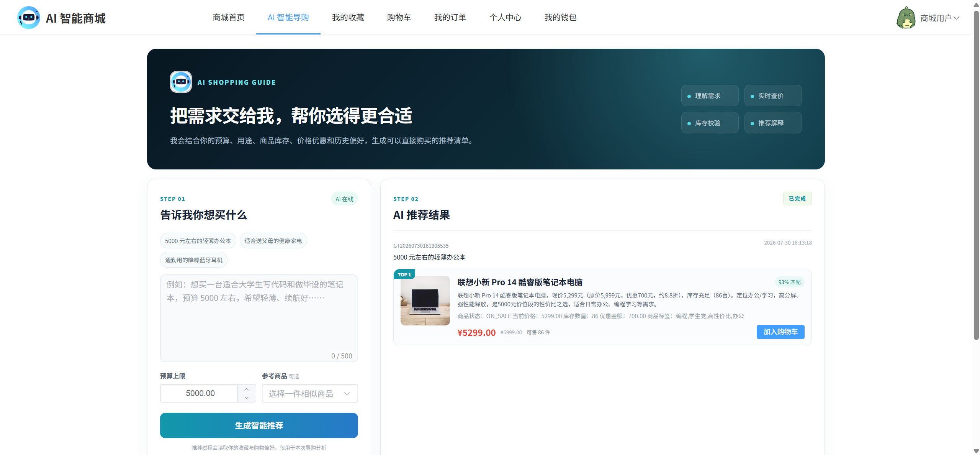Viewport: 980px width, 455px height.
Task: Open 我的钱包 from the navigation
Action: pos(560,18)
